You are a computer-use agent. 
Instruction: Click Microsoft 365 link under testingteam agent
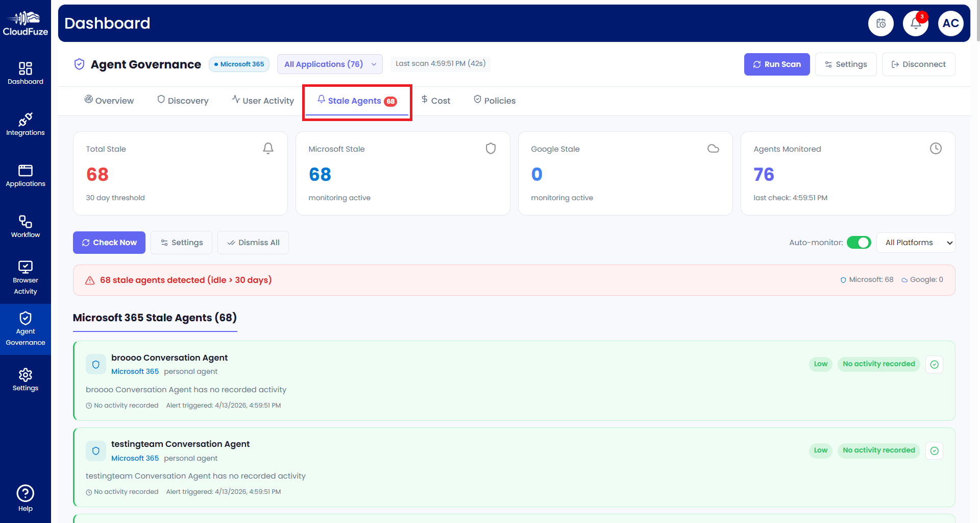[x=135, y=458]
